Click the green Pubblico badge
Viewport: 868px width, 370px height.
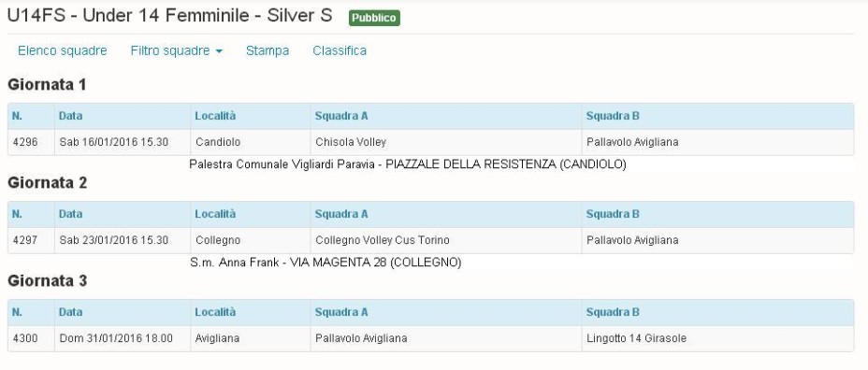(374, 19)
